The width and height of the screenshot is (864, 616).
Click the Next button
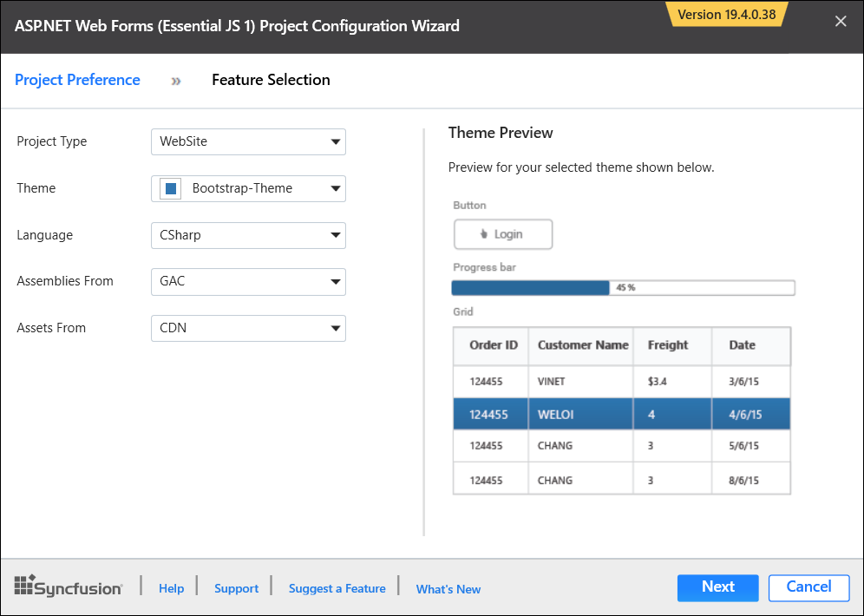(x=717, y=587)
